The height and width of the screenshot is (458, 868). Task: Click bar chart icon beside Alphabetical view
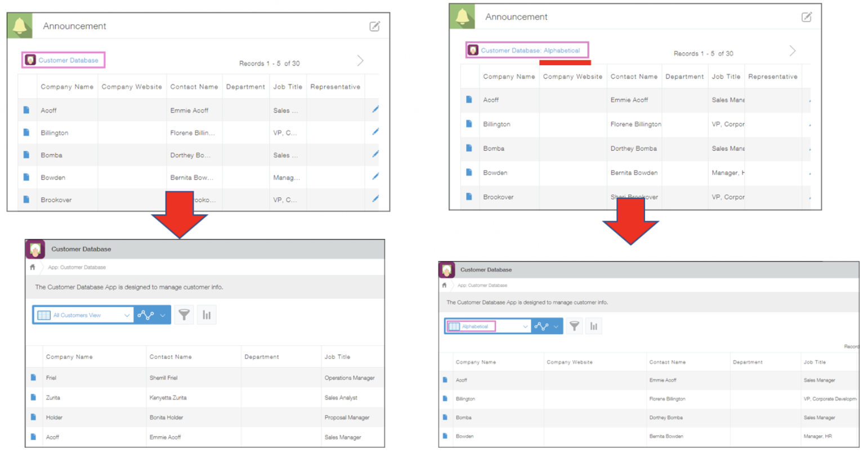click(593, 326)
